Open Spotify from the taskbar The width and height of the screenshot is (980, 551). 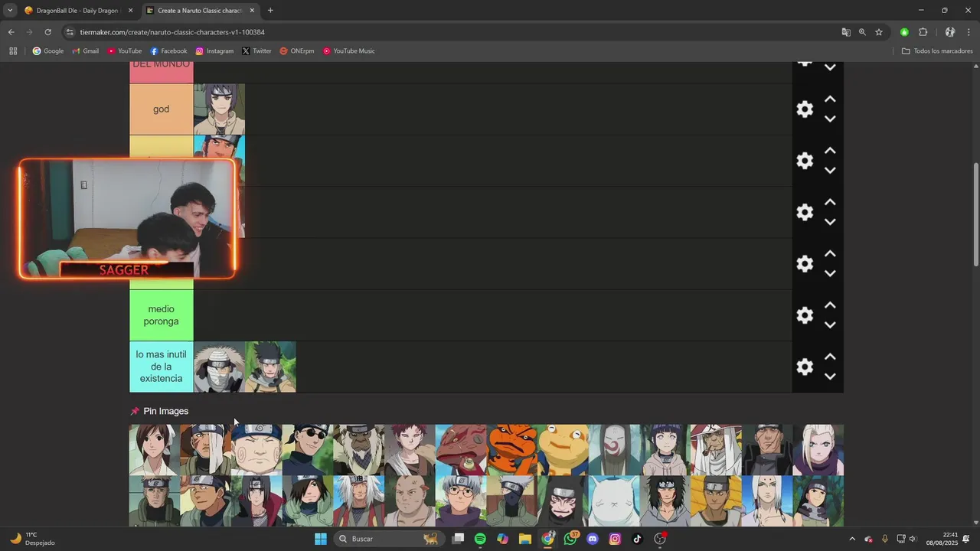(x=480, y=539)
